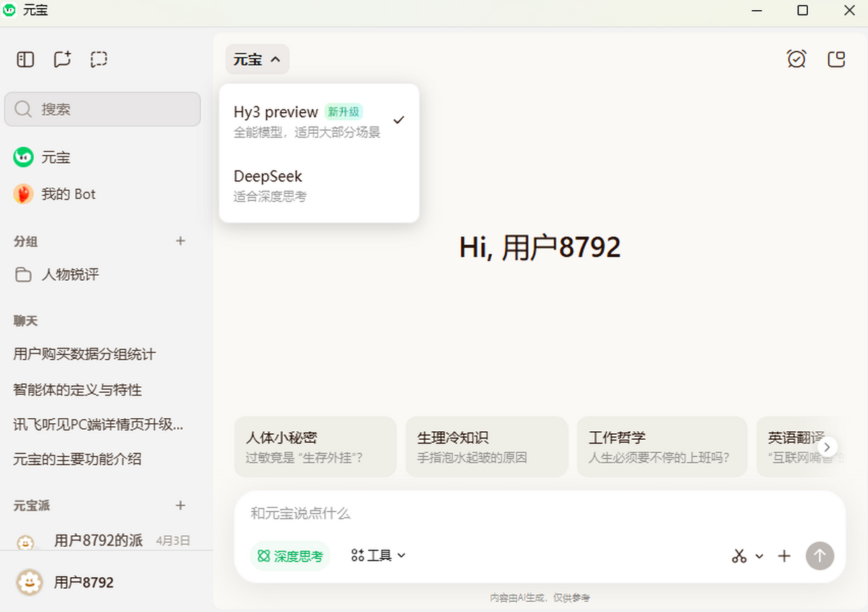
Task: Collapse the sidebar panel icon
Action: (25, 59)
